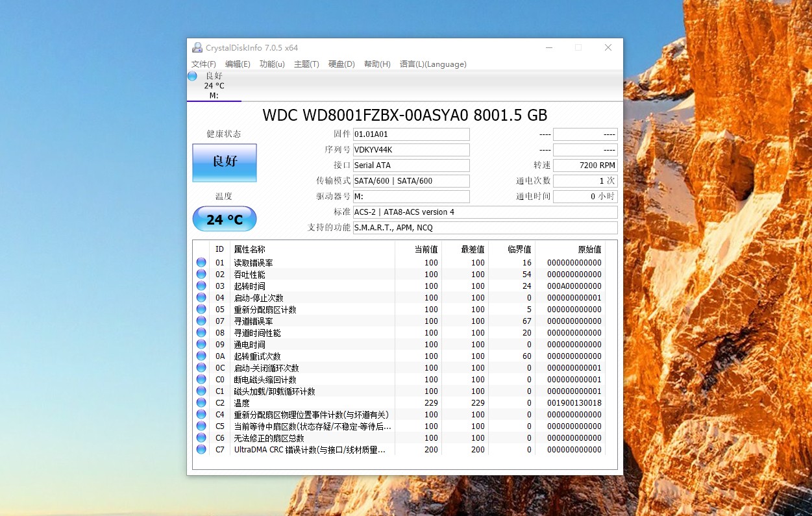Open the 主题(T) menu
The height and width of the screenshot is (516, 812).
click(306, 64)
